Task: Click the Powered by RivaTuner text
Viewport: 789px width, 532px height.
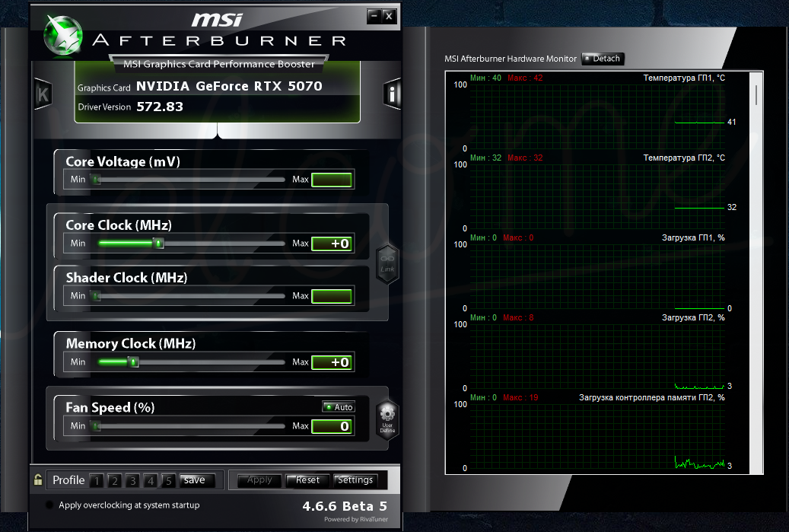Action: [356, 519]
